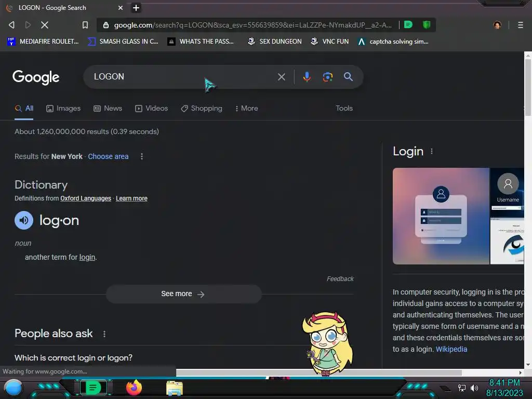Open the profile avatar icon
Screen dimensions: 532x399
pyautogui.click(x=497, y=25)
